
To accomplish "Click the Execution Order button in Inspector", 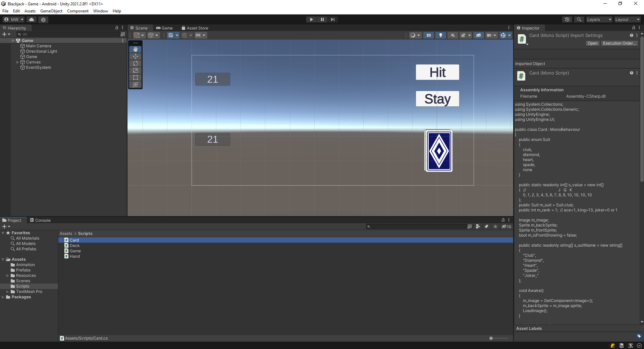I will 619,43.
